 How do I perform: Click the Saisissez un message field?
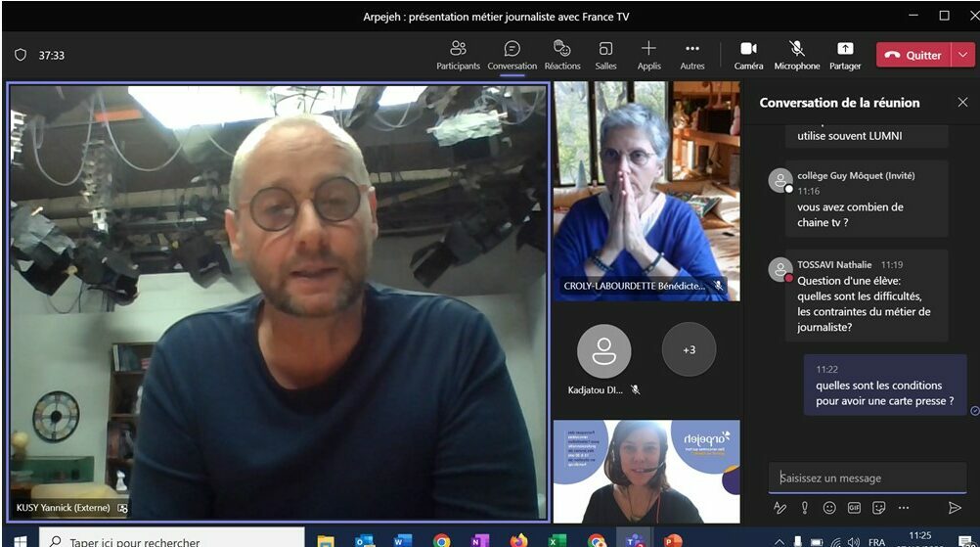[x=866, y=479]
